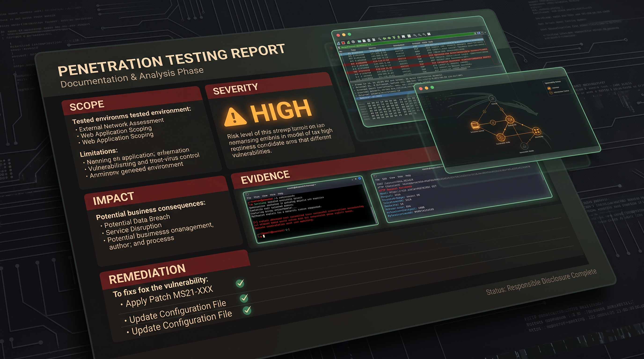Click the blue circle button in terminal title bar

click(x=360, y=178)
